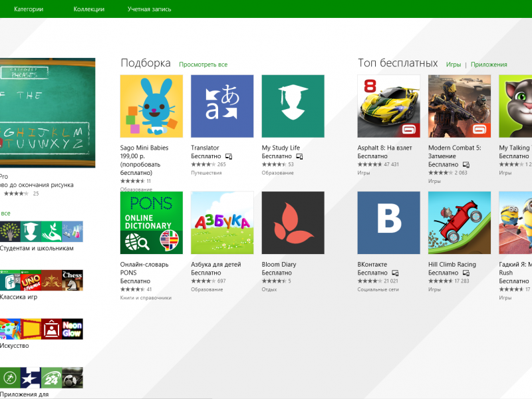
Task: Click the Книги и справочники category text
Action: (146, 298)
